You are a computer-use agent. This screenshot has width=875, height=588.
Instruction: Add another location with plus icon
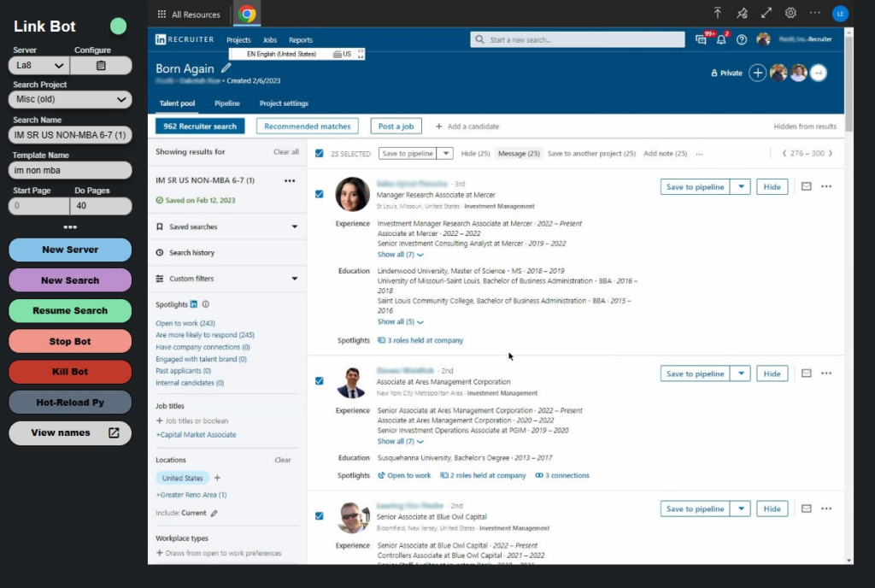[x=218, y=478]
